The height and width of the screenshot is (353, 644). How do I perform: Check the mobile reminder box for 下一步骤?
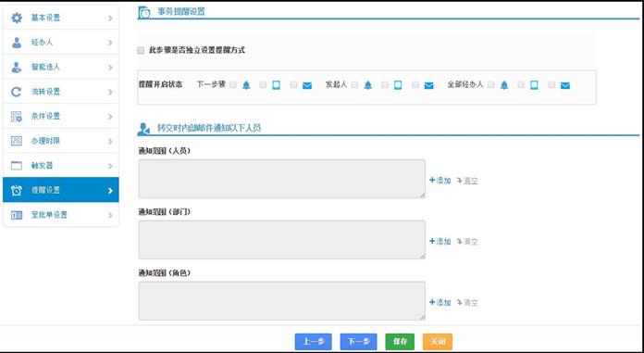point(263,84)
